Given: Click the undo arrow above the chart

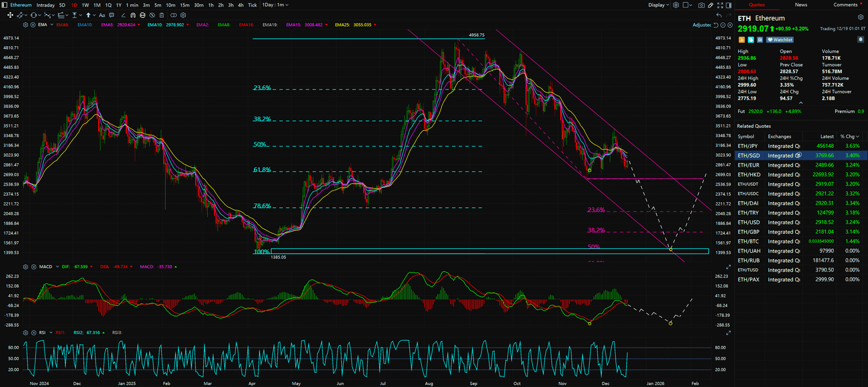Looking at the screenshot, I should pos(719,15).
